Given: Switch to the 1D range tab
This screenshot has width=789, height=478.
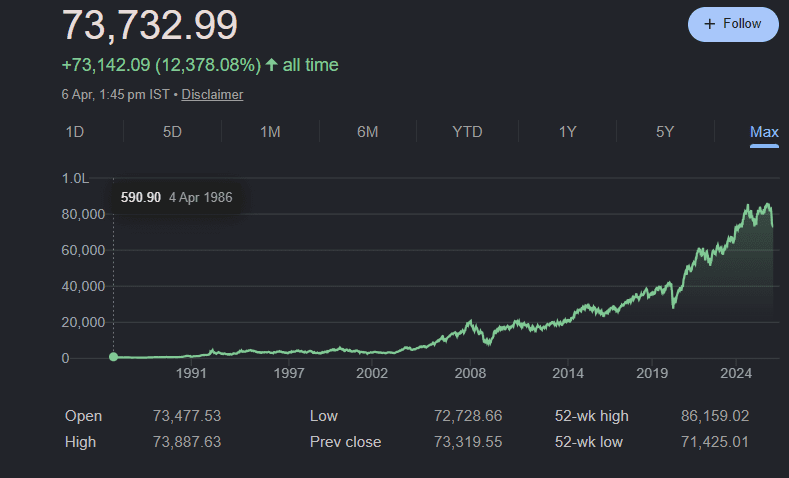Looking at the screenshot, I should click(x=74, y=132).
